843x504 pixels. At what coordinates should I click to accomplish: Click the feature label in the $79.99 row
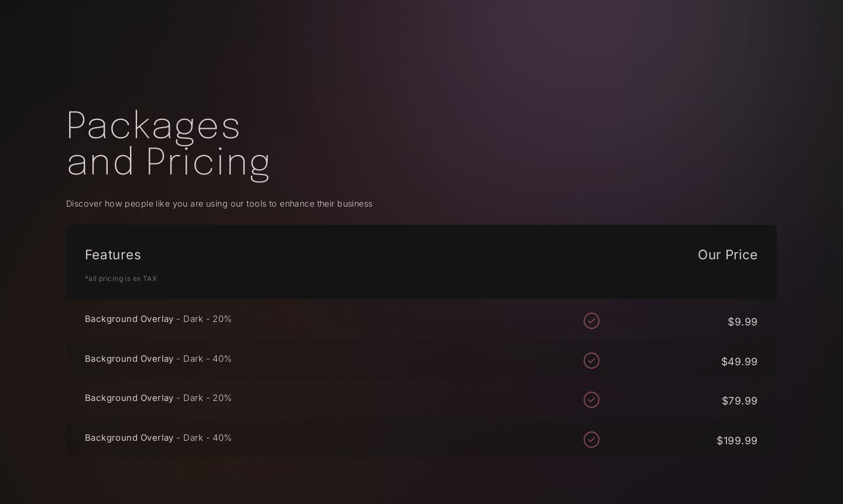(x=158, y=398)
